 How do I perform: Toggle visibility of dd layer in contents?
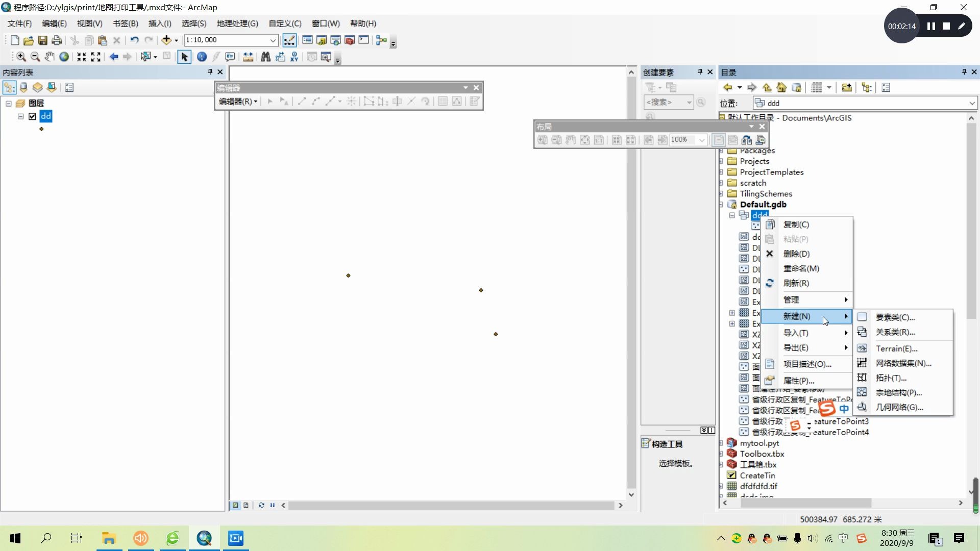tap(32, 116)
